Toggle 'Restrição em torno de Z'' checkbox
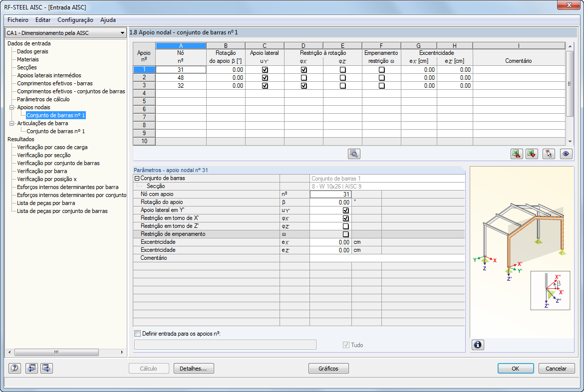 coord(345,226)
